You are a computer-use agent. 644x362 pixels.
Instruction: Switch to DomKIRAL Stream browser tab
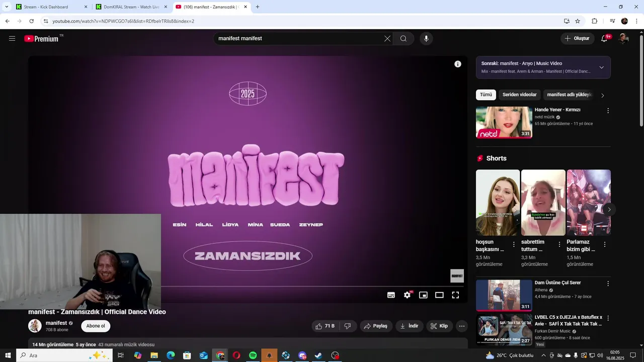pos(131,7)
